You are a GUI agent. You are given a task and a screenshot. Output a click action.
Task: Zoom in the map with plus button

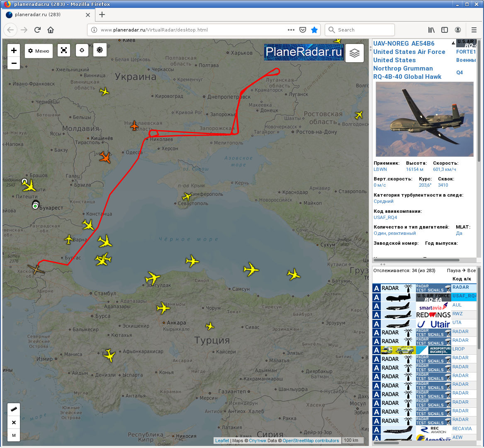[14, 50]
